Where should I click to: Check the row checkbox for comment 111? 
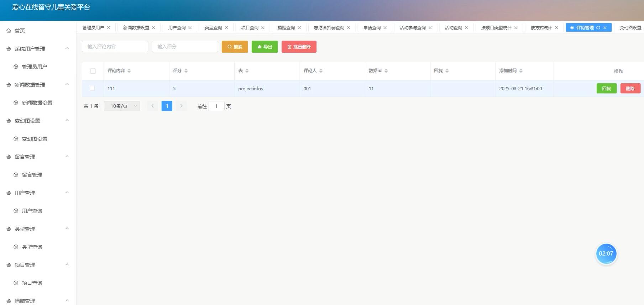[93, 88]
